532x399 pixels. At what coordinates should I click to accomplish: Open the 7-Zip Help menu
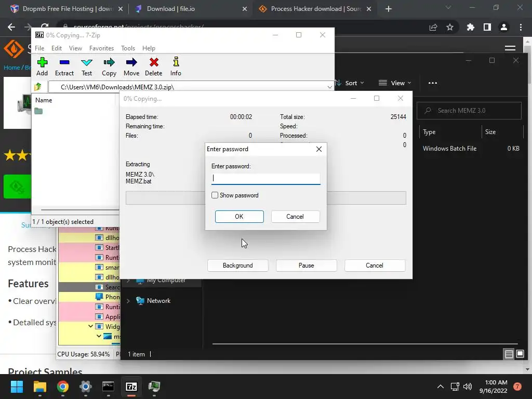(149, 48)
